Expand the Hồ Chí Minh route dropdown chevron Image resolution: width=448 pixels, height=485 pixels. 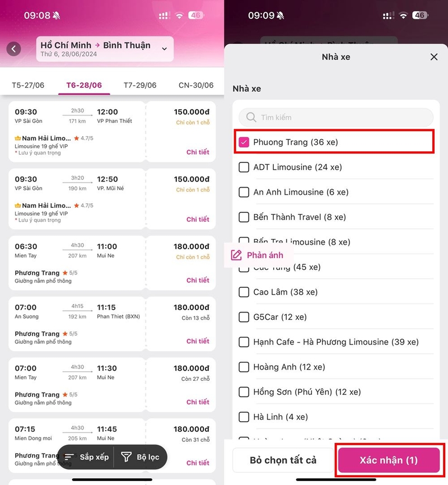[x=165, y=49]
